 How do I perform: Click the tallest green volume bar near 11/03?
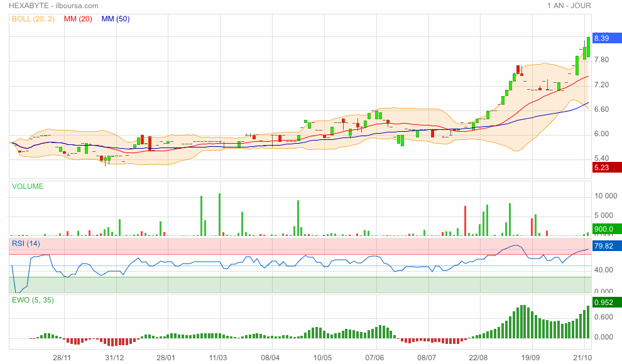[x=219, y=215]
